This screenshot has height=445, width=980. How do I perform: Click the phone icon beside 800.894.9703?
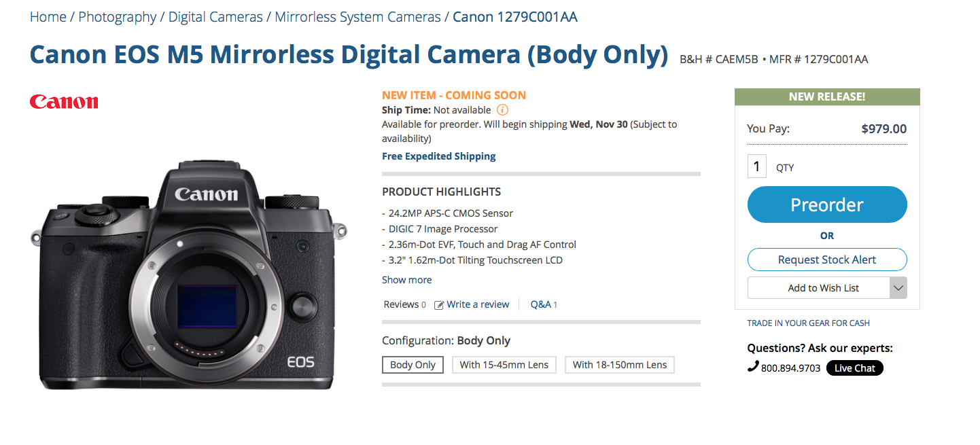pos(752,368)
